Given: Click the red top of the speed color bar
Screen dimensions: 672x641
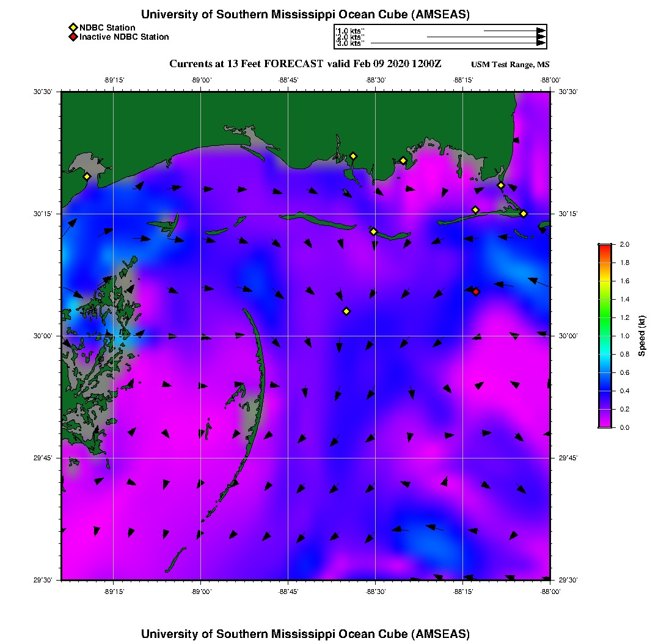Looking at the screenshot, I should click(605, 247).
